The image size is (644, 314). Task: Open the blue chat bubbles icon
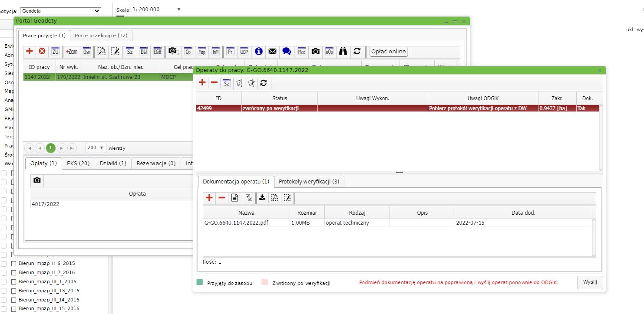click(x=287, y=52)
